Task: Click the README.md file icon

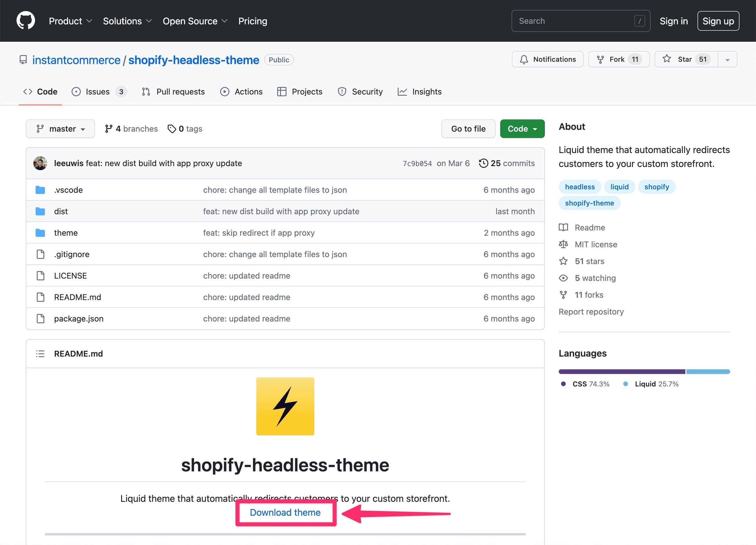Action: 40,297
